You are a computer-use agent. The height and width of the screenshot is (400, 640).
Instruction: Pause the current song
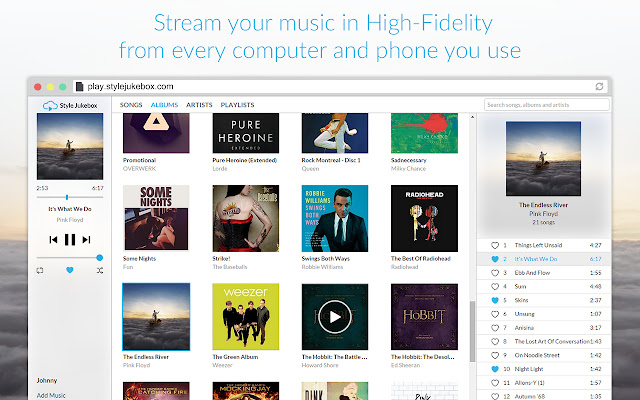click(70, 240)
